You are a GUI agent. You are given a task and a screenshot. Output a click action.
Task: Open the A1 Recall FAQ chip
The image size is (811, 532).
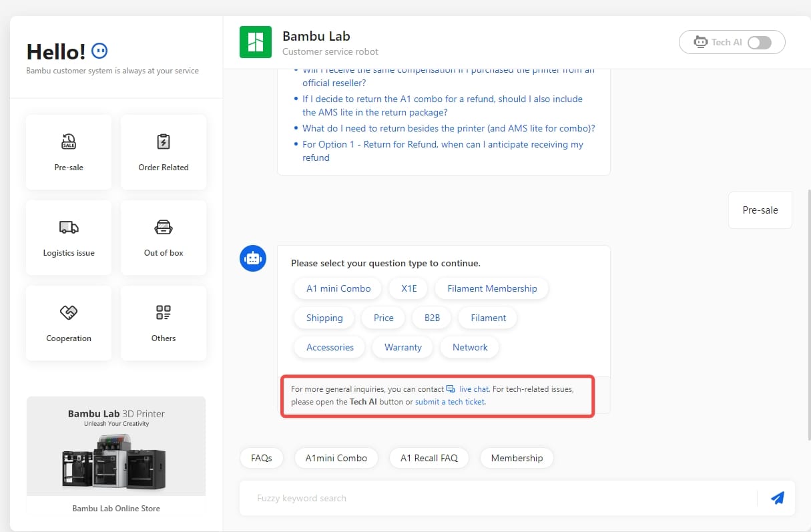[429, 458]
